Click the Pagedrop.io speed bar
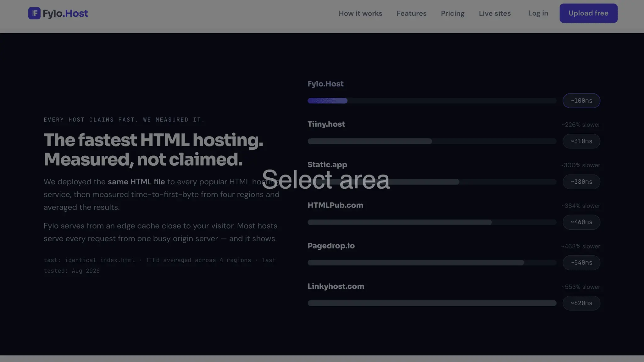This screenshot has height=362, width=644. [x=432, y=263]
